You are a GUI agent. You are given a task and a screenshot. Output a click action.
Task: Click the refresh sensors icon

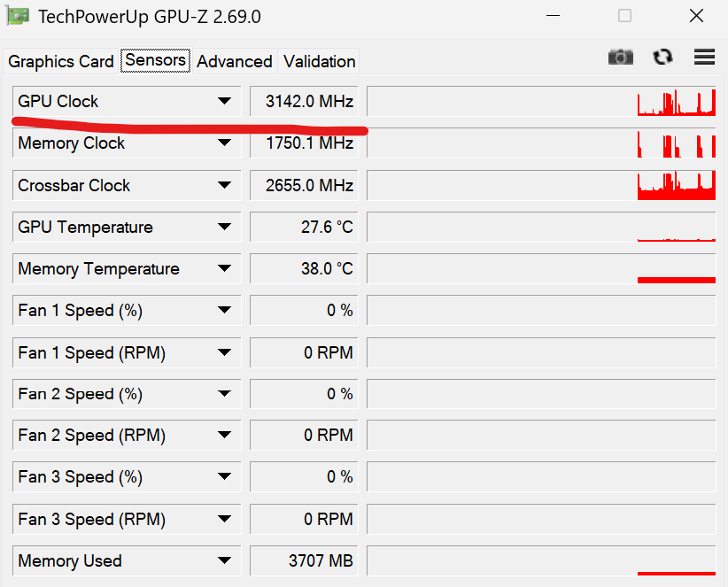coord(662,57)
